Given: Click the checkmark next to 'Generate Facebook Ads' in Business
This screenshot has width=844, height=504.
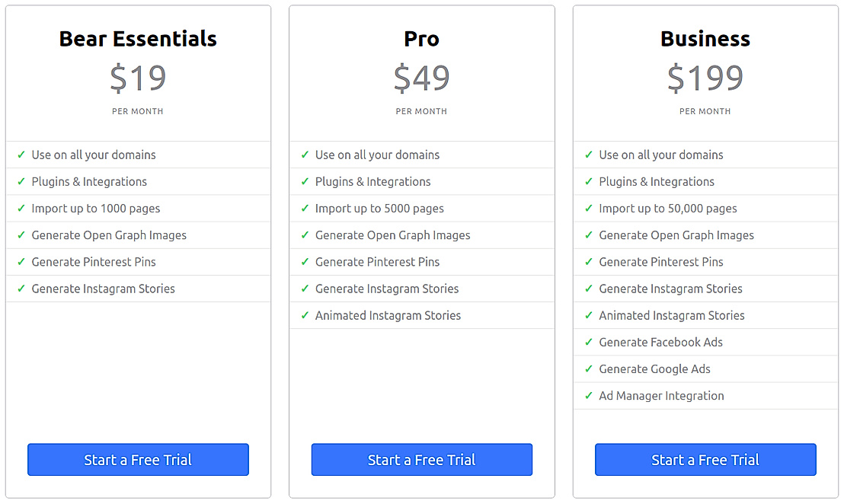Looking at the screenshot, I should tap(588, 342).
